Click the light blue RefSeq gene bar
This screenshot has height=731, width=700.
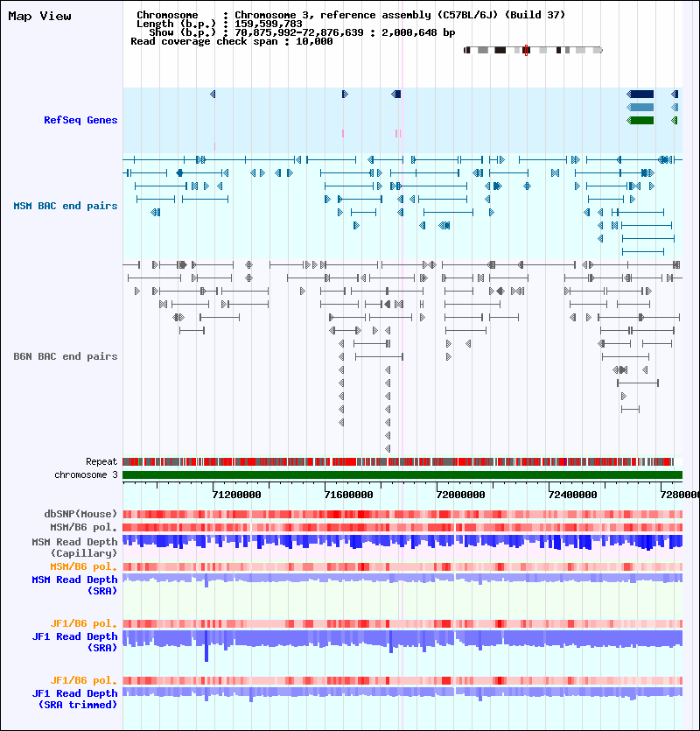[x=640, y=107]
